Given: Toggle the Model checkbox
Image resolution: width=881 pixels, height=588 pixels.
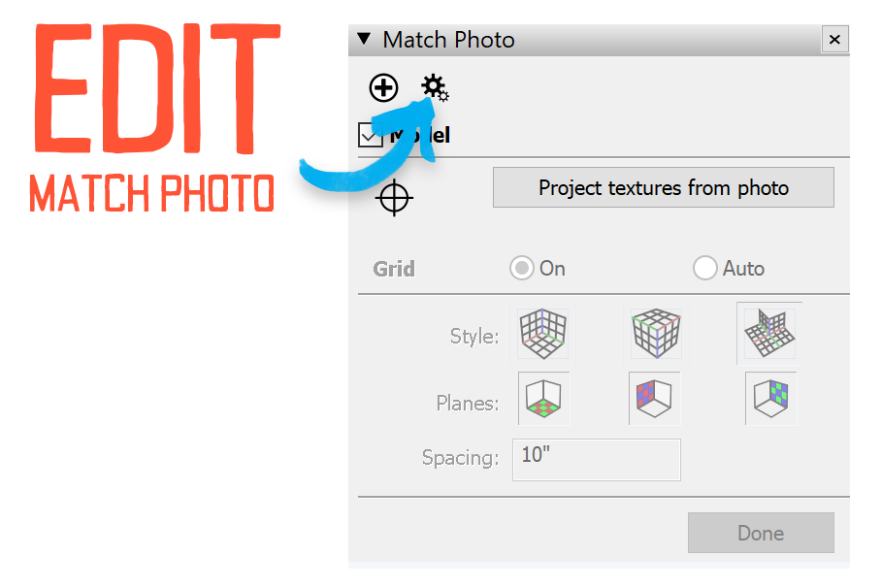Looking at the screenshot, I should coord(370,135).
